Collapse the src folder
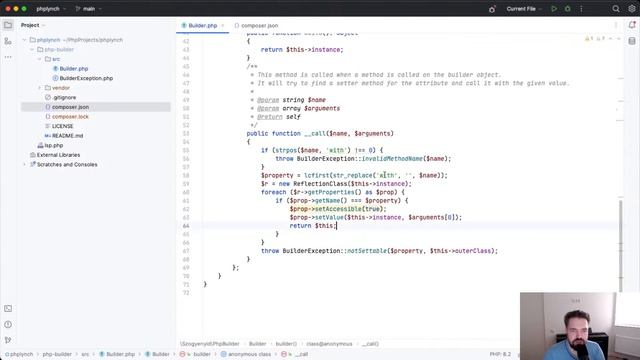 click(40, 59)
